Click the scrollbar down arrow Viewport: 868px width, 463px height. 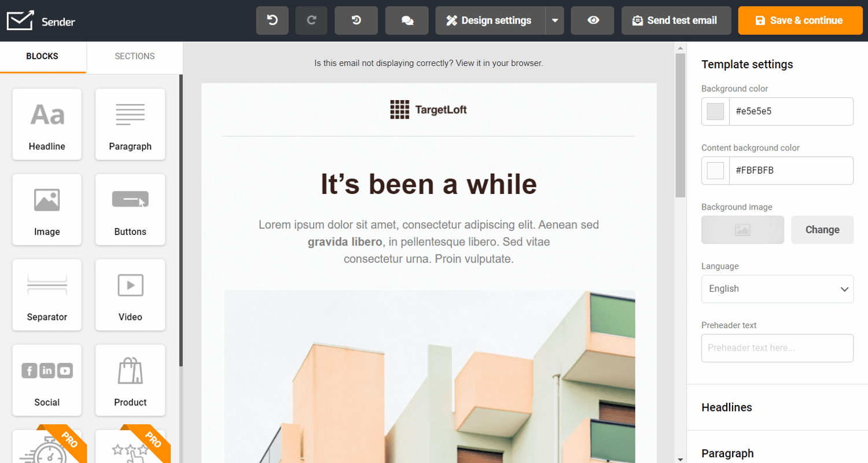[x=681, y=459]
